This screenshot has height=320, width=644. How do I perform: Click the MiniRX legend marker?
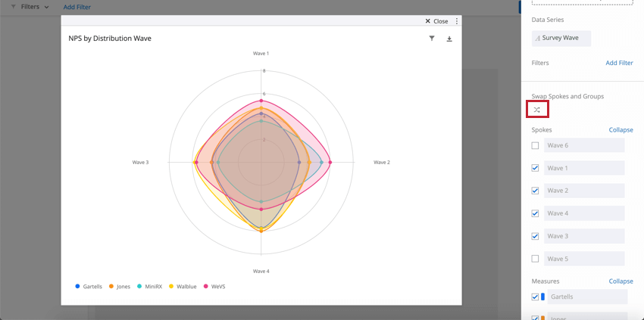click(139, 287)
